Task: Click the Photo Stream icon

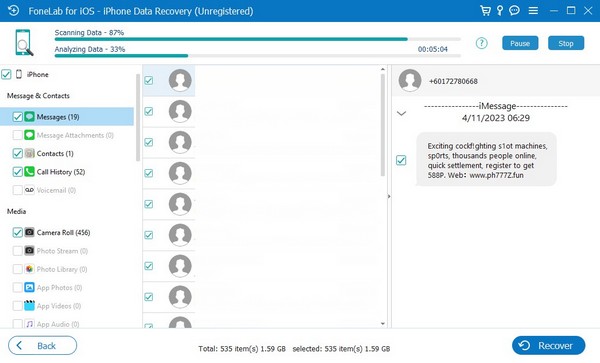Action: point(29,251)
